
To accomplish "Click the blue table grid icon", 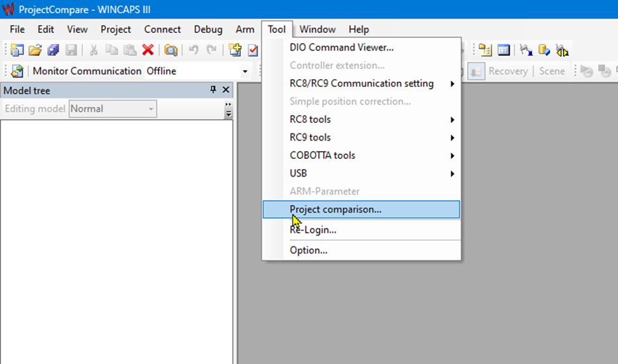I will pyautogui.click(x=503, y=50).
